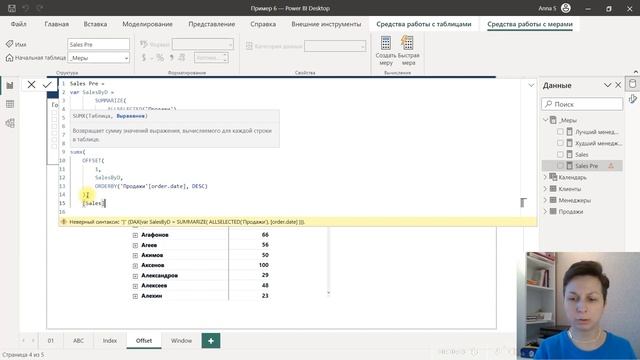Click the _Меры table icon
The image size is (640, 360).
pos(553,120)
